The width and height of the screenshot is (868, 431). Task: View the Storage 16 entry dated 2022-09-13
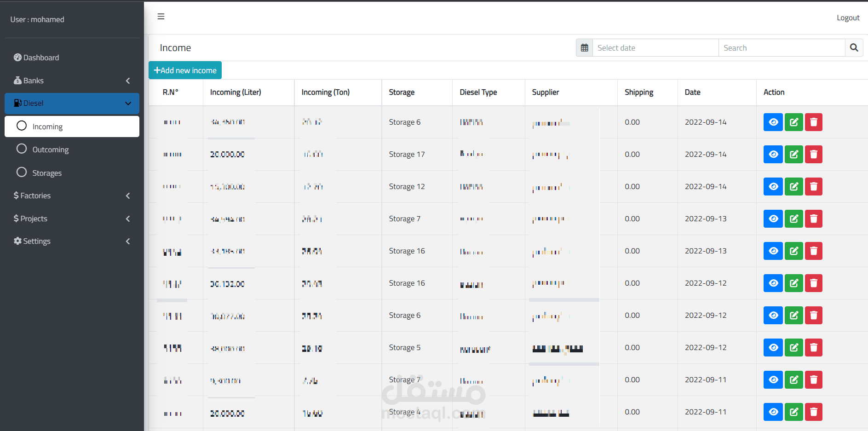pyautogui.click(x=773, y=251)
